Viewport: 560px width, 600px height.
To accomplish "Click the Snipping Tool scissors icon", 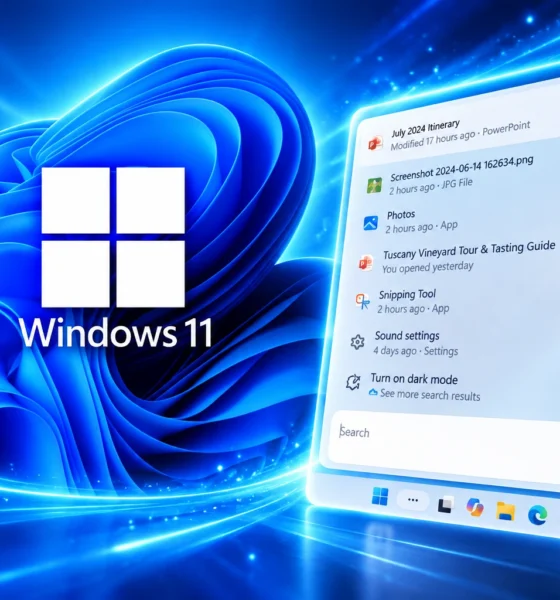I will pyautogui.click(x=362, y=301).
